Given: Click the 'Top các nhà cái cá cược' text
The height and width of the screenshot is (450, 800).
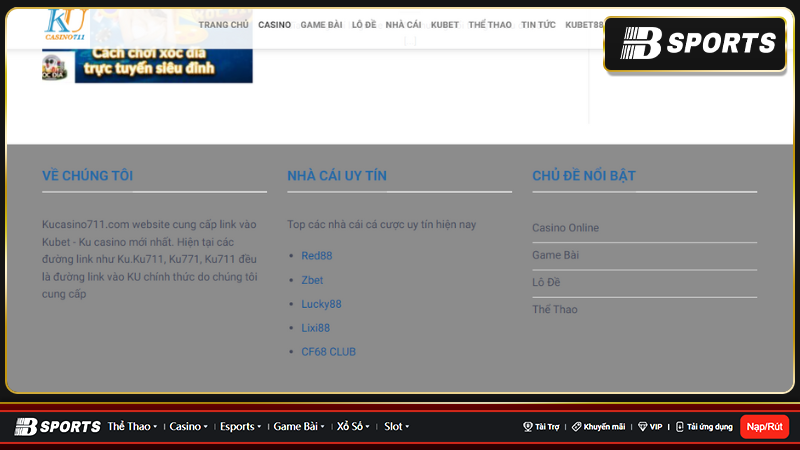Looking at the screenshot, I should click(x=382, y=224).
